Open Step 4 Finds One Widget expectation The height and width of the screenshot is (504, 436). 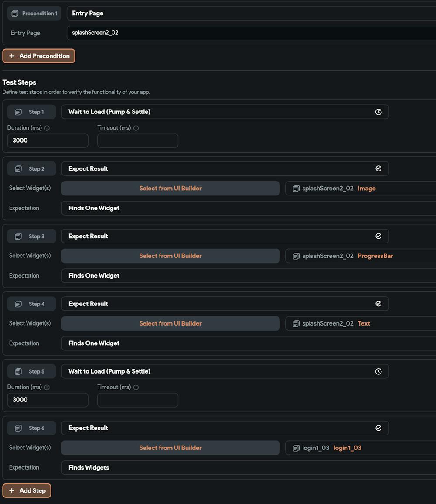point(249,343)
